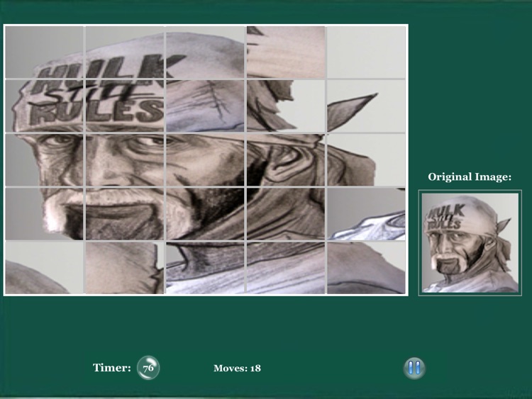Select the tile showing the squinting left eye
532x399 pixels.
click(44, 159)
